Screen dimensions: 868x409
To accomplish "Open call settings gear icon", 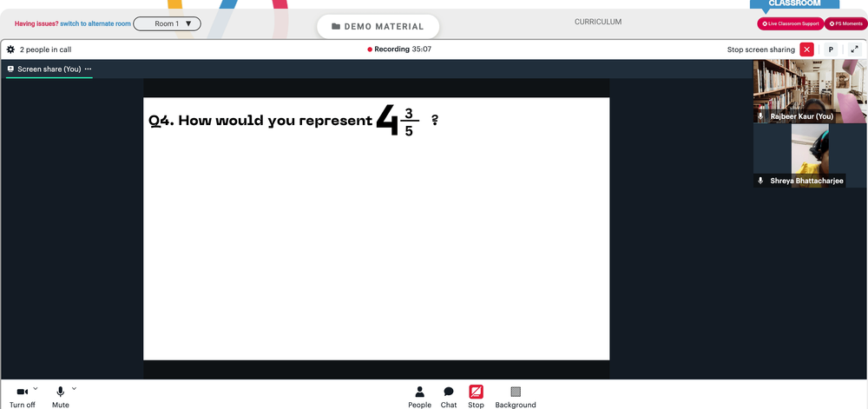I will coord(10,49).
